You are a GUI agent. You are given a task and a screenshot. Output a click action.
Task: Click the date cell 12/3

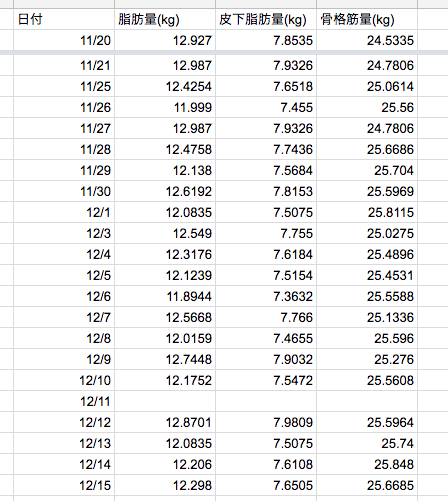tap(64, 233)
